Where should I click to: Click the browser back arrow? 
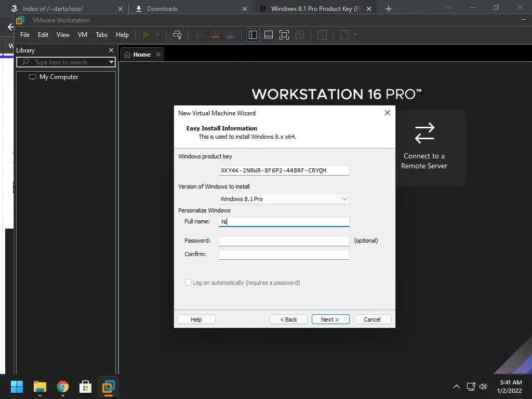coord(10,27)
